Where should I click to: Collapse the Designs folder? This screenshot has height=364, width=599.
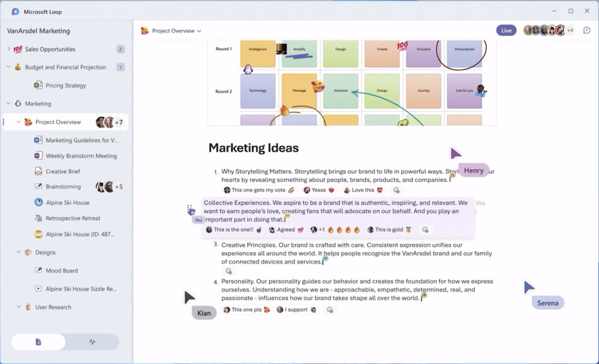coord(19,252)
